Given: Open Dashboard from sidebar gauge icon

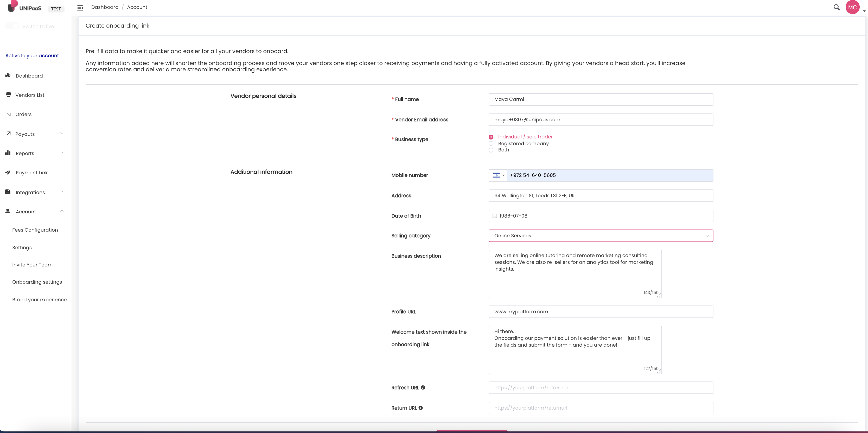Looking at the screenshot, I should tap(8, 75).
